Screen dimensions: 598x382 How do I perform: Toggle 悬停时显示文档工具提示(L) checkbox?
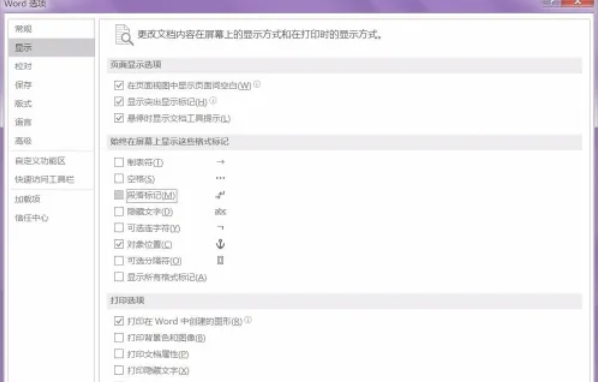pos(119,118)
